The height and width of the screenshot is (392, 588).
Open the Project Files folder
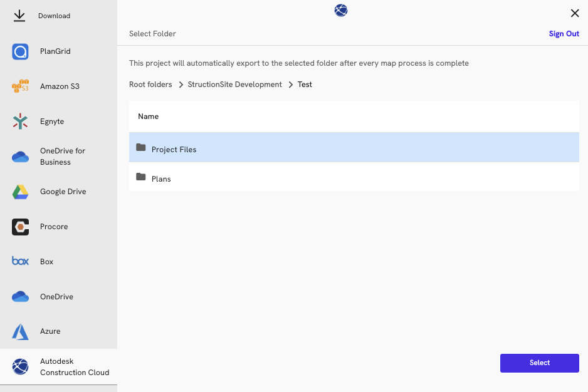coord(174,150)
